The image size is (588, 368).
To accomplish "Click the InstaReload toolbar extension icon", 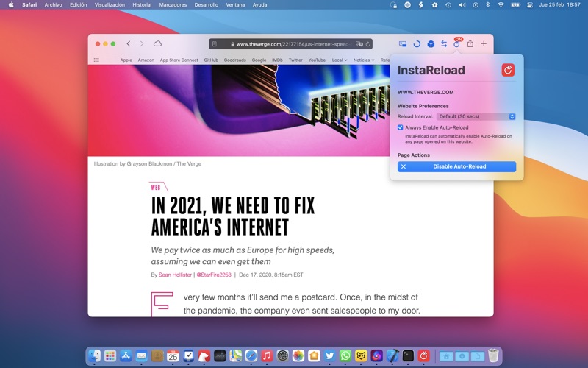I will [456, 43].
